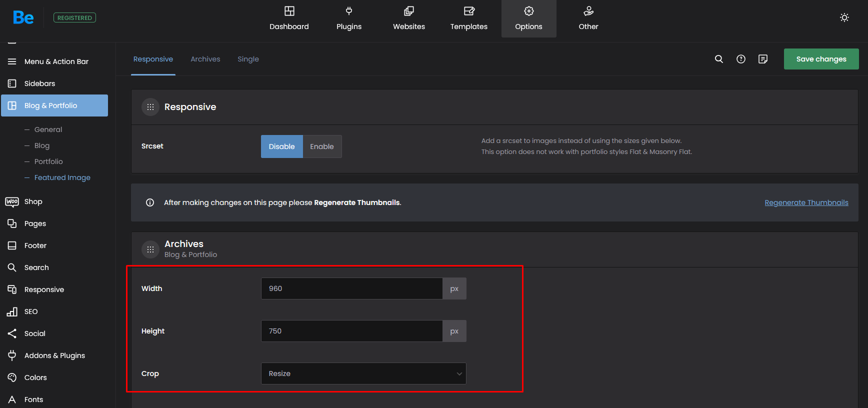This screenshot has height=408, width=868.
Task: Open the Blog subsection
Action: coord(42,145)
